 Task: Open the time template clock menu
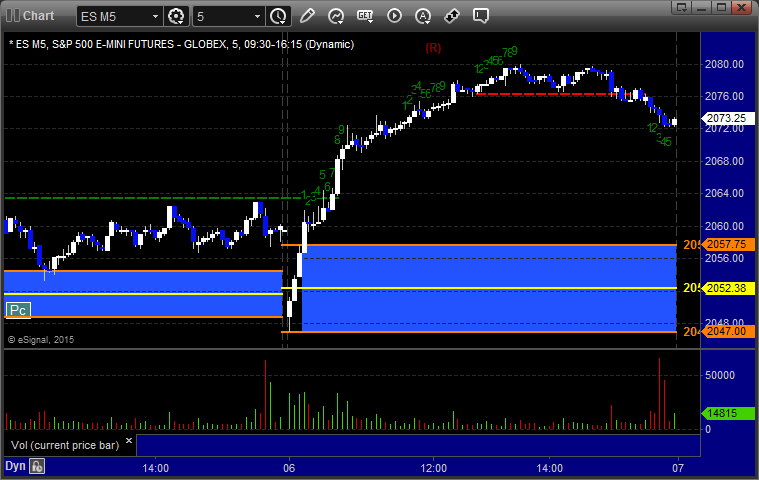[278, 16]
